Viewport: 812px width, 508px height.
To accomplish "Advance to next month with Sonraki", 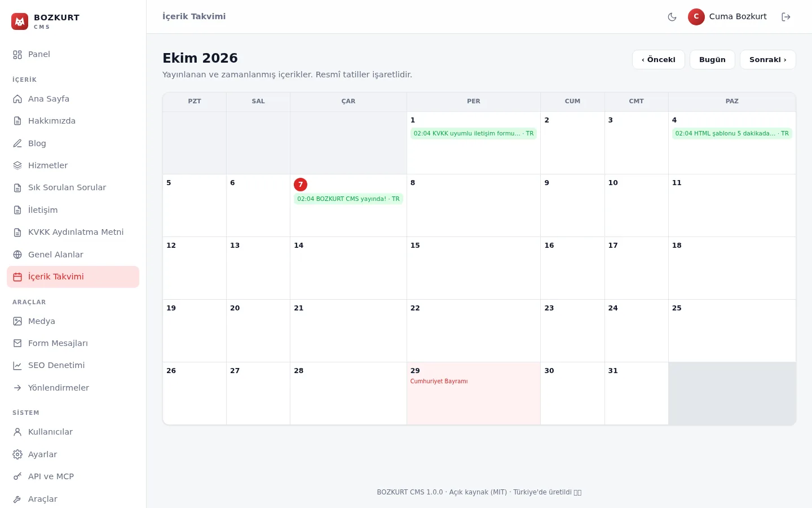I will pos(768,60).
